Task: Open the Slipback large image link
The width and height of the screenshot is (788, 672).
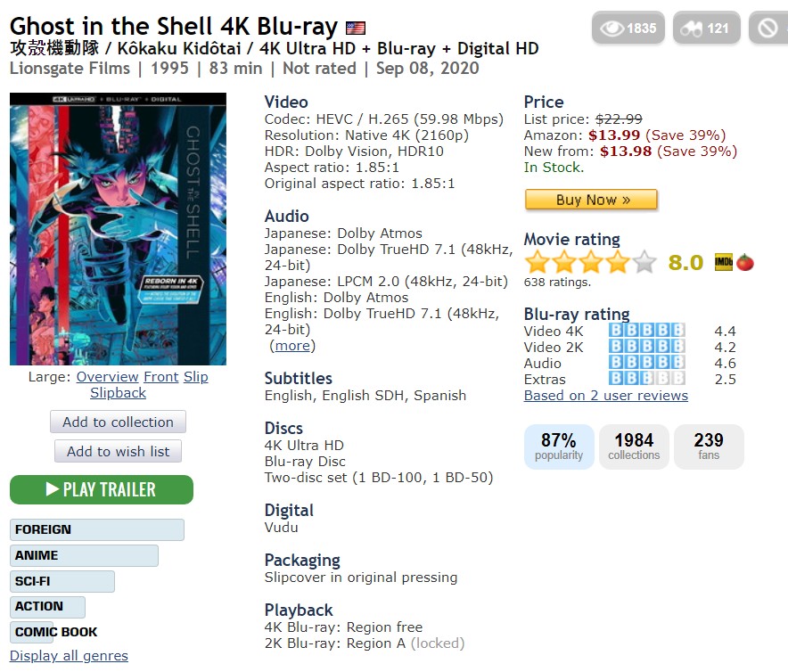Action: [118, 392]
